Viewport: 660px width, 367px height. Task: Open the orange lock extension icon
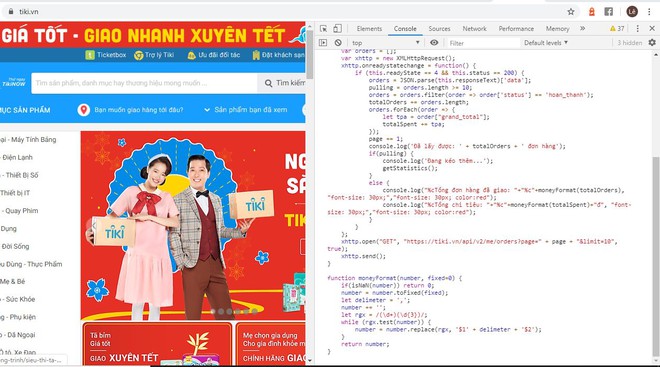click(x=591, y=12)
